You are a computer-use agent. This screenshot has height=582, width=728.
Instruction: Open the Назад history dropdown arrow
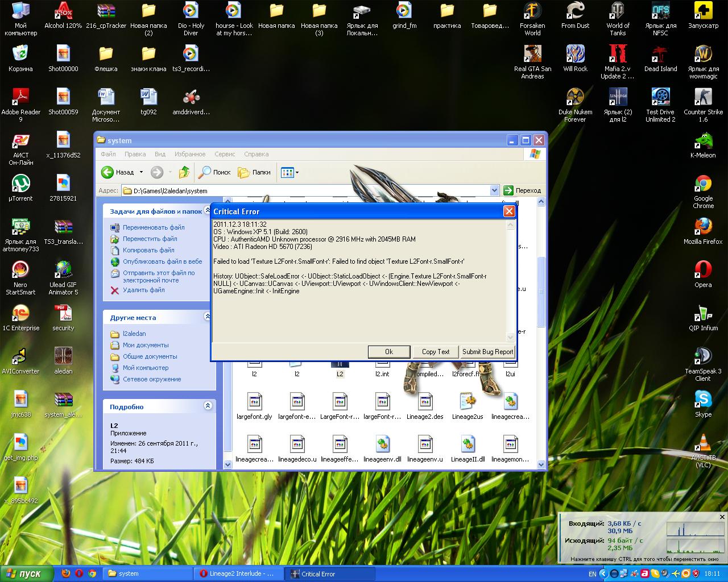click(x=140, y=172)
